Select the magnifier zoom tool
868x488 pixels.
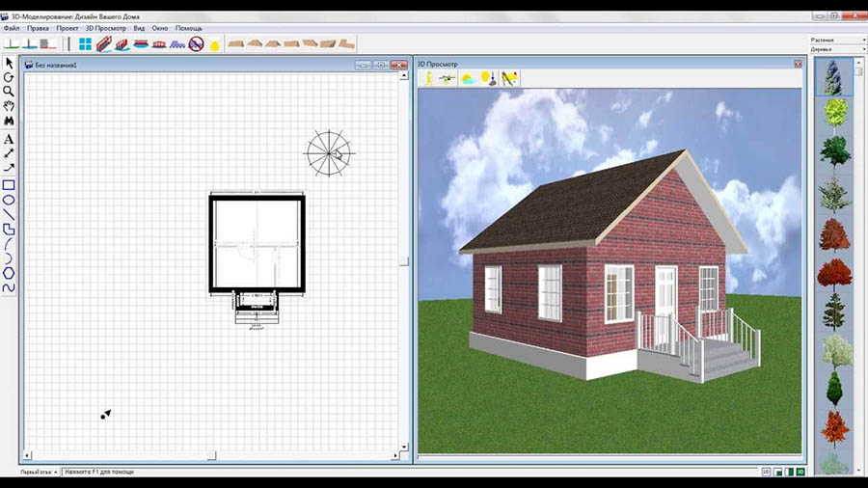9,92
